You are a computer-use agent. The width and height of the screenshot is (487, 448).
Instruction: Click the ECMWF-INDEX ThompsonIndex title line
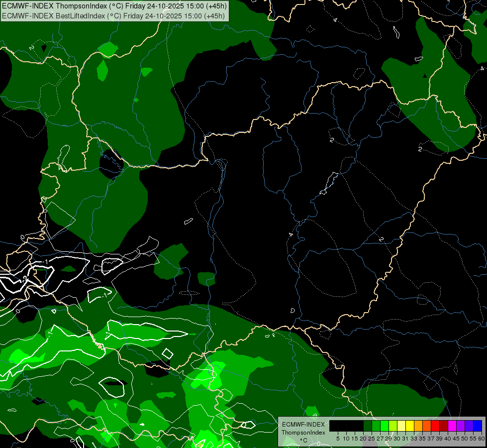114,6
